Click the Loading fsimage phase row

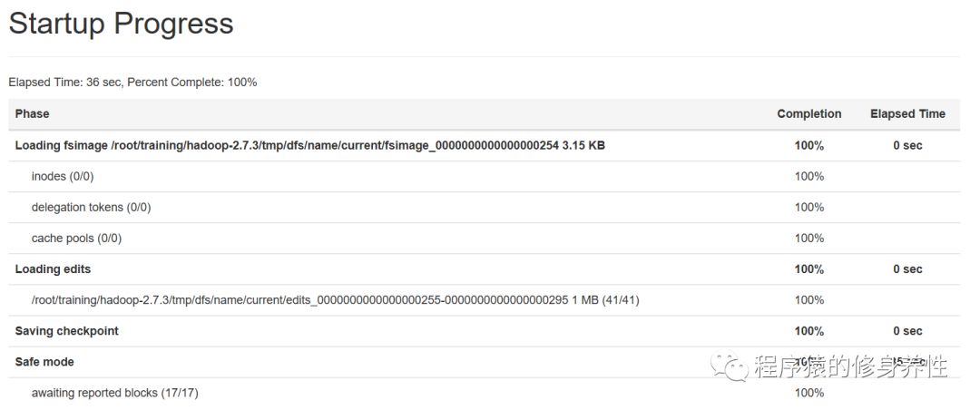[x=485, y=146]
